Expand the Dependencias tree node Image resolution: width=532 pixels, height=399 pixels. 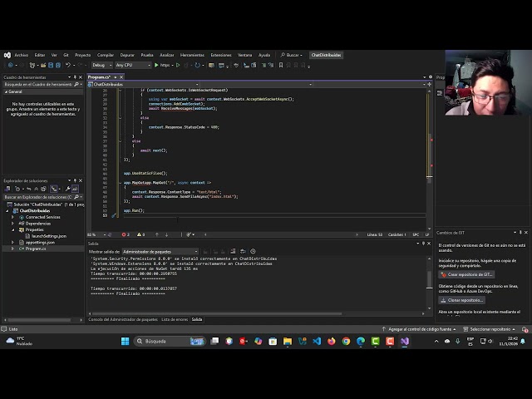coord(12,223)
